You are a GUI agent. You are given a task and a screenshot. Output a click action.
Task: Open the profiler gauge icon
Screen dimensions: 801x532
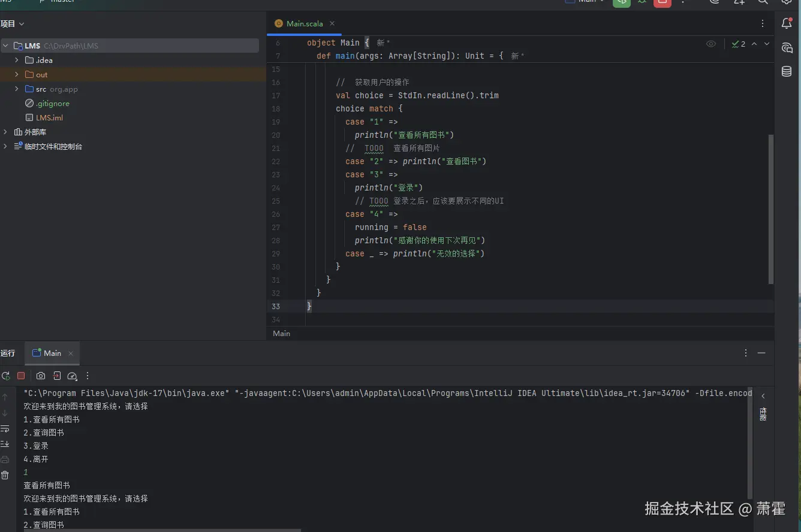73,376
